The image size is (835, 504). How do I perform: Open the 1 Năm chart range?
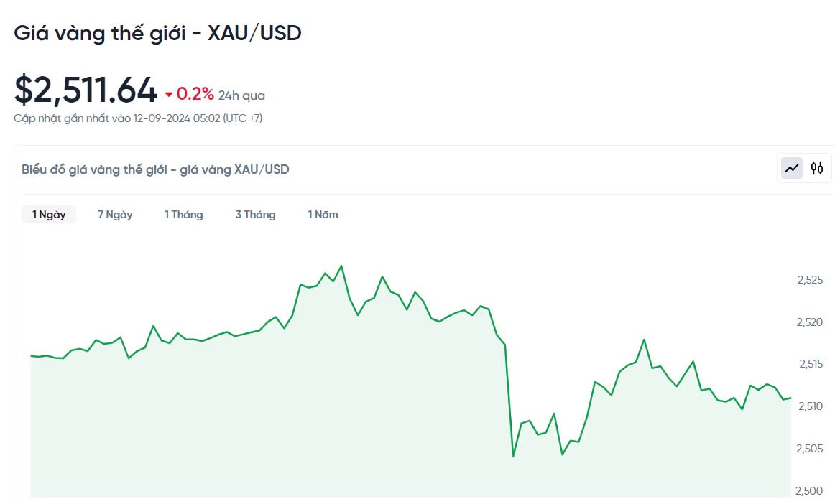(323, 215)
